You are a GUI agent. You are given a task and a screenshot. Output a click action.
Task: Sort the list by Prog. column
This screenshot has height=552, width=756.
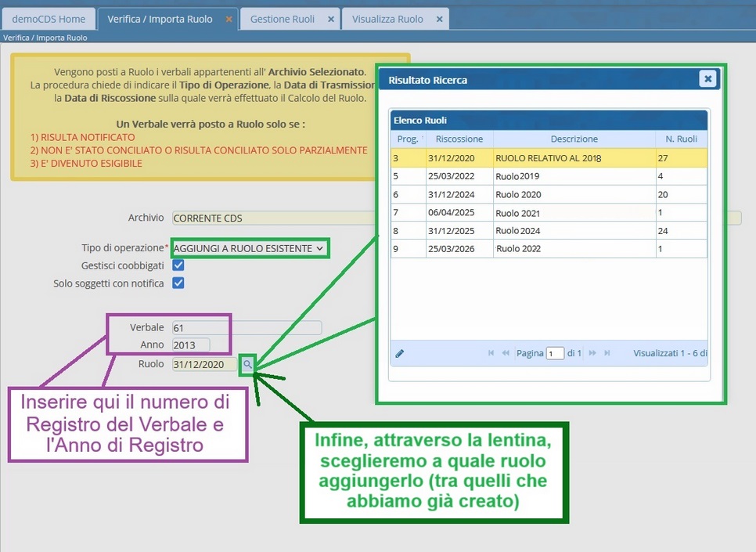(408, 139)
